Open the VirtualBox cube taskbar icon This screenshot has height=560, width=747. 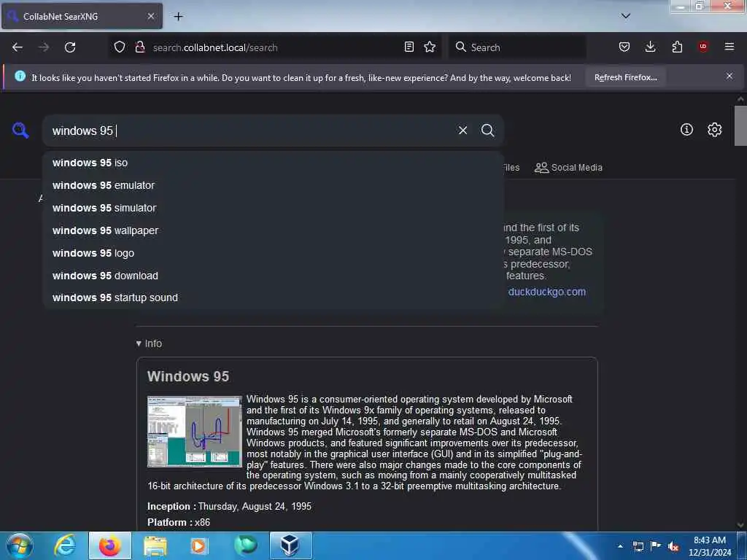290,545
